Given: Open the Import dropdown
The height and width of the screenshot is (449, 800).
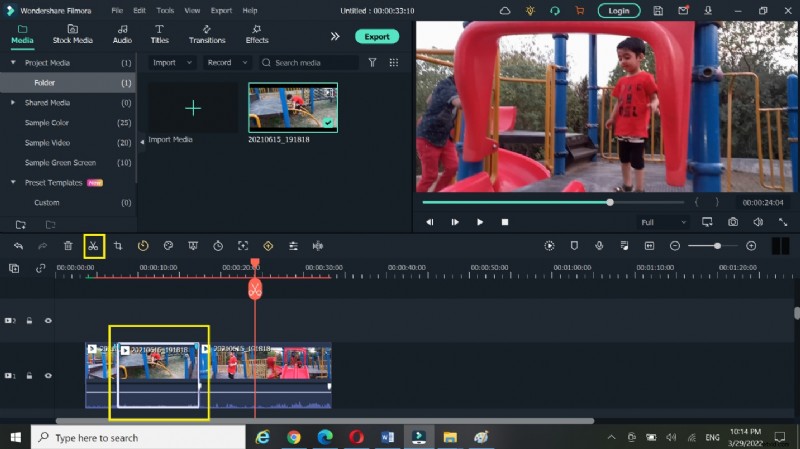Looking at the screenshot, I should [x=172, y=62].
